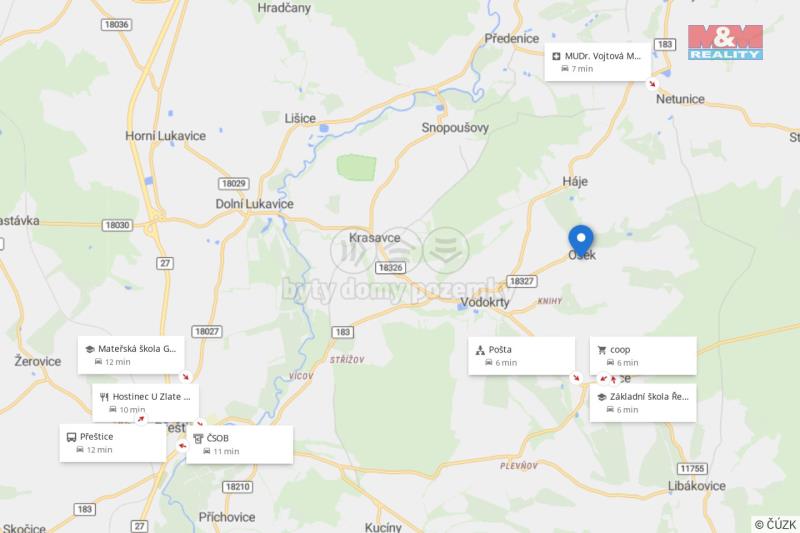
Task: Click the road 18327 shield marker
Action: 521,281
